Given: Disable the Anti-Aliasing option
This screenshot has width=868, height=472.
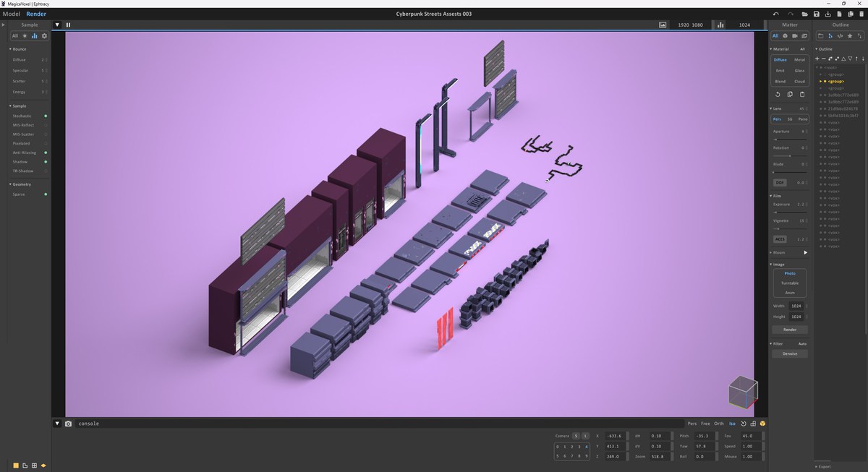Looking at the screenshot, I should (x=46, y=153).
